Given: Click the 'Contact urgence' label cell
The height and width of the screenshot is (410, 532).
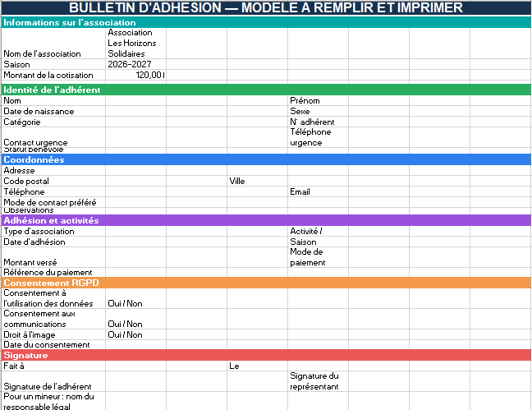Looking at the screenshot, I should tap(53, 137).
